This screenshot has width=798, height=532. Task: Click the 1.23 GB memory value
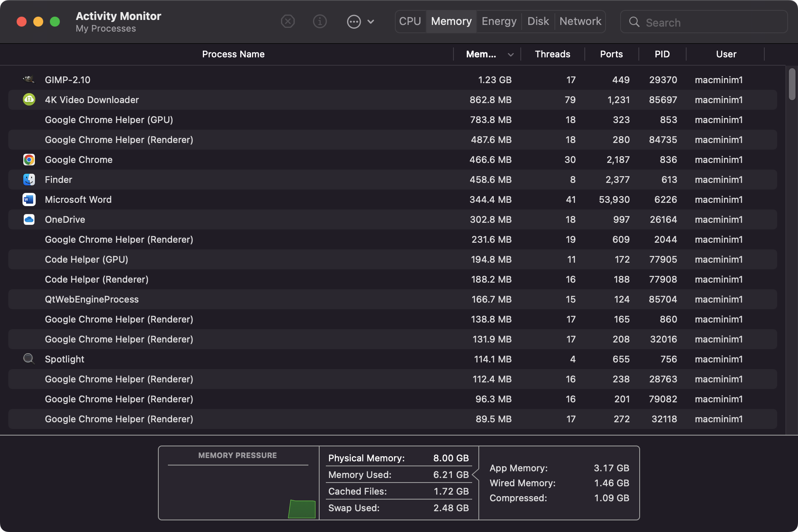pyautogui.click(x=495, y=80)
